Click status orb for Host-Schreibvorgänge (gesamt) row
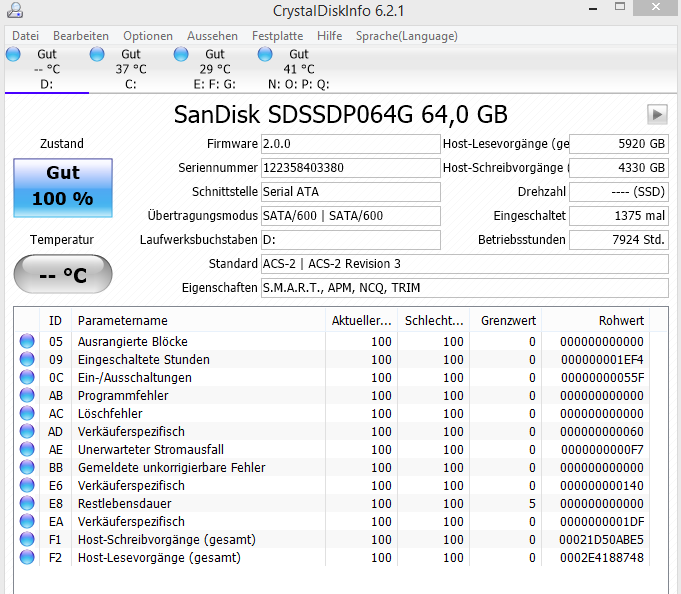 (27, 540)
